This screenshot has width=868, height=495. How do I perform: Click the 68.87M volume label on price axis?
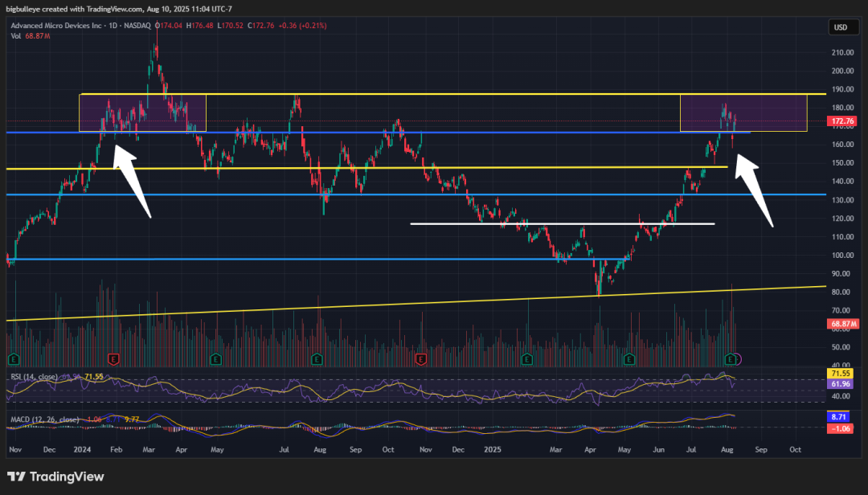tap(842, 324)
